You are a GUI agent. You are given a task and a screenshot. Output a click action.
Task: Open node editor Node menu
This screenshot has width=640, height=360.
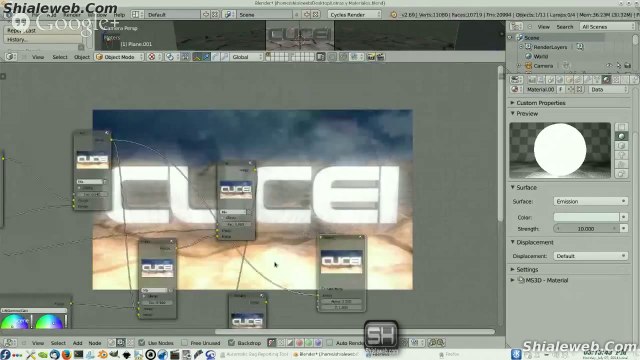pyautogui.click(x=95, y=343)
